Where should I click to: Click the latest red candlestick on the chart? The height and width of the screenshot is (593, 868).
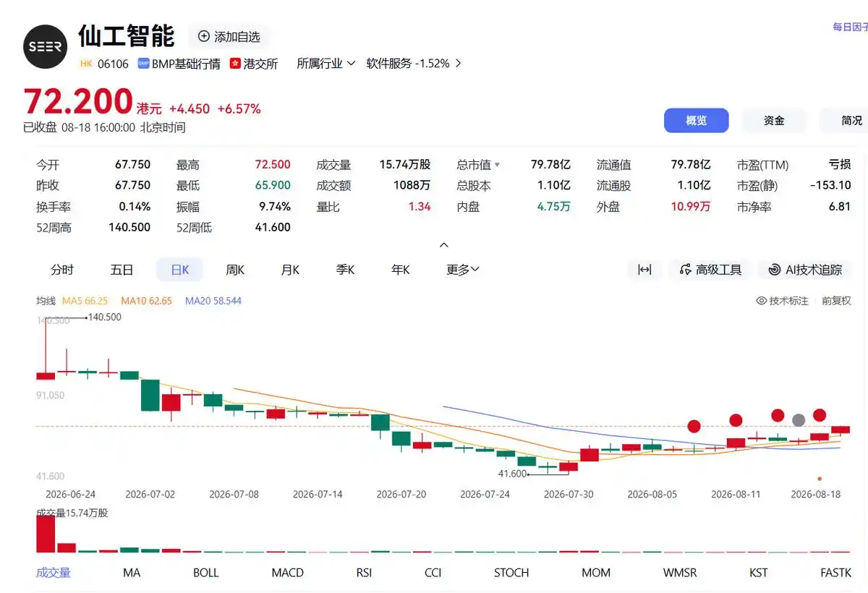pyautogui.click(x=840, y=430)
